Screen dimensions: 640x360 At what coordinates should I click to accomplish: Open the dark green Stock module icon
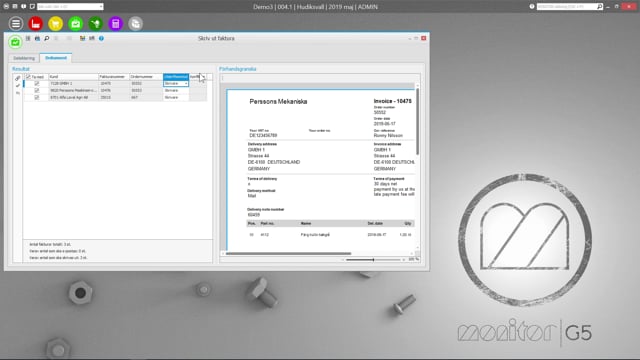96,24
